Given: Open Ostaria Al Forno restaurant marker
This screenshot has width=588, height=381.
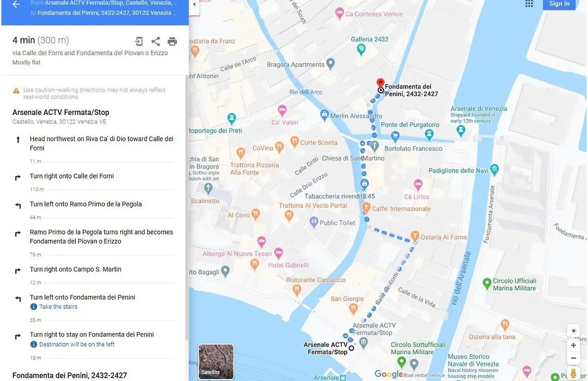Looking at the screenshot, I should (x=415, y=236).
